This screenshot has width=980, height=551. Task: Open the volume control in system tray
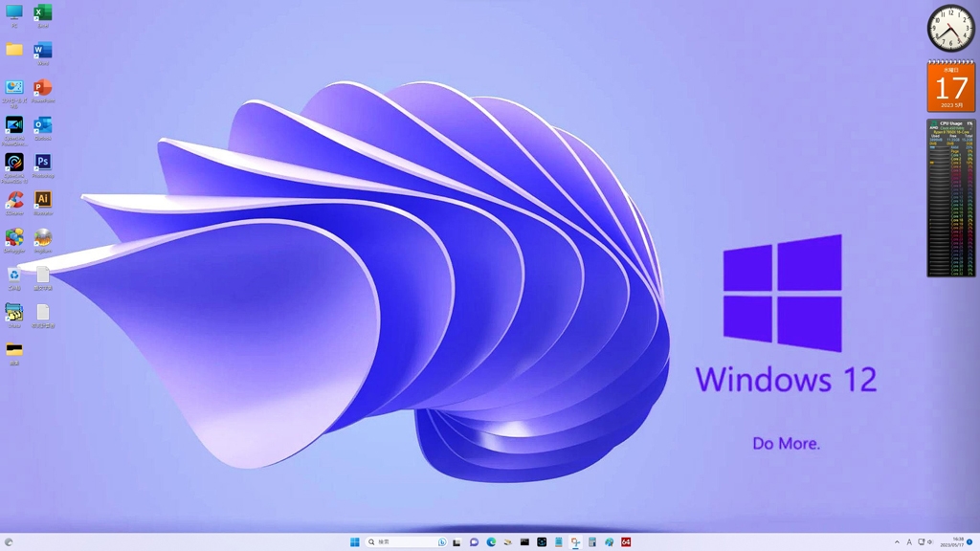930,542
